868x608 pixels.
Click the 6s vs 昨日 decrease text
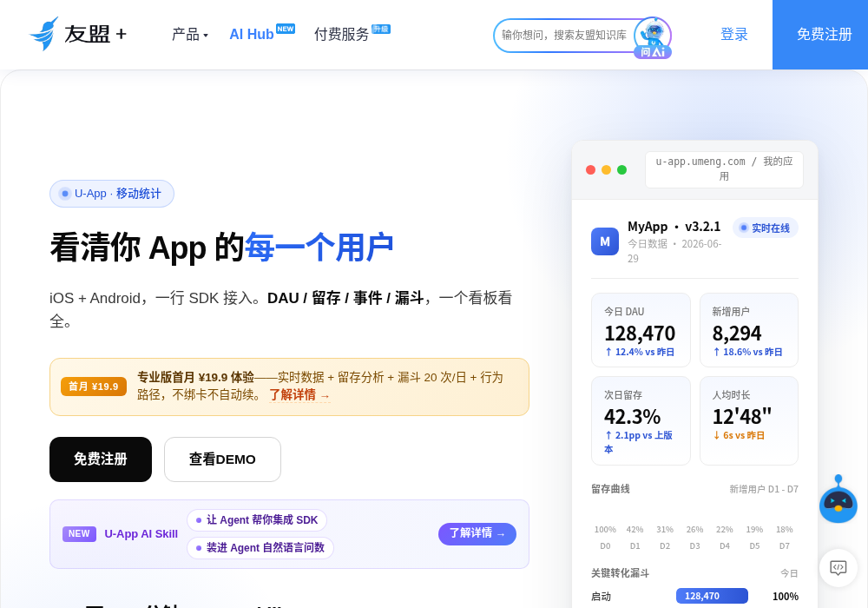(739, 435)
